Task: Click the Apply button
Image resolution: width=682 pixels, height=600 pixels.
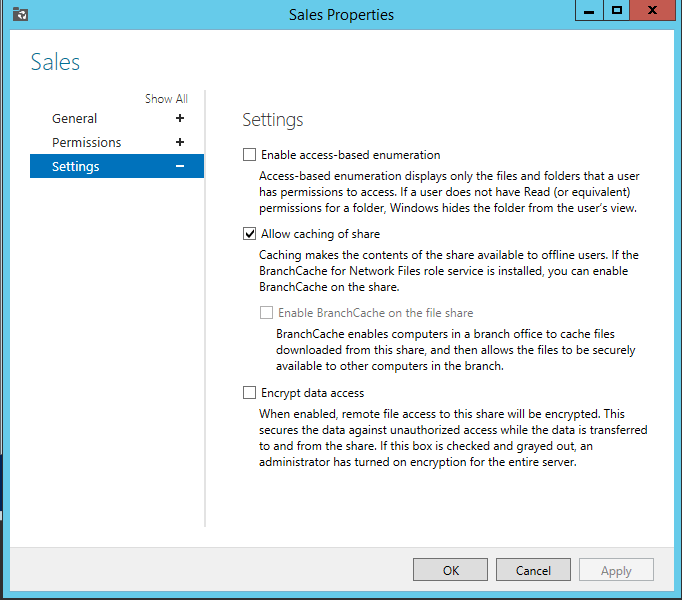Action: click(616, 570)
